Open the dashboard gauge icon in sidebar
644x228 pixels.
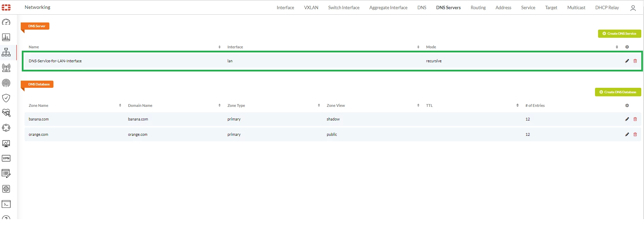pos(6,22)
